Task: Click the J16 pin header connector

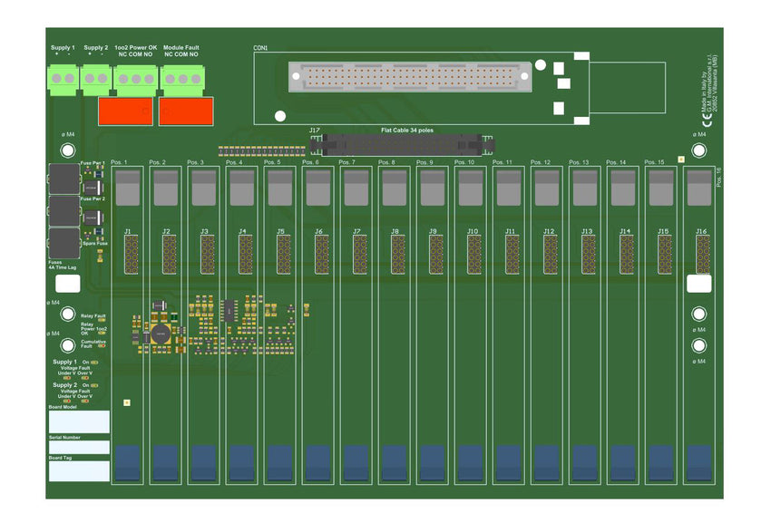Action: (702, 256)
